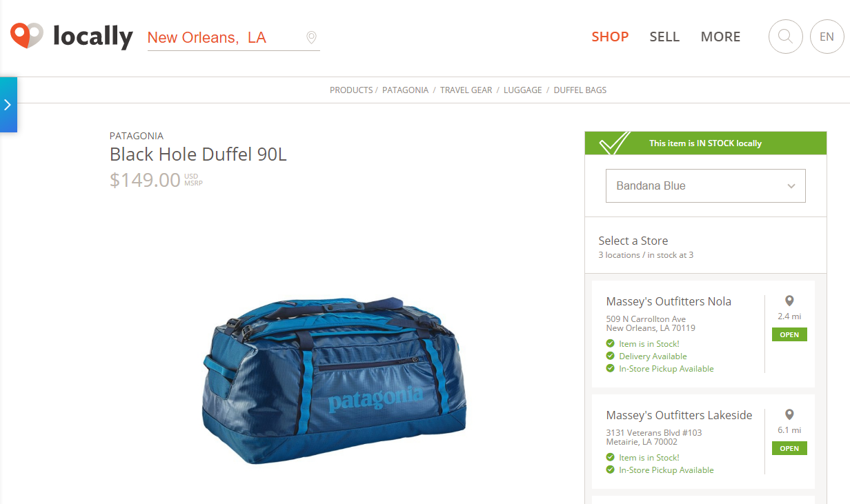The image size is (850, 504).
Task: Click the blue duffel bag product image
Action: click(x=334, y=381)
